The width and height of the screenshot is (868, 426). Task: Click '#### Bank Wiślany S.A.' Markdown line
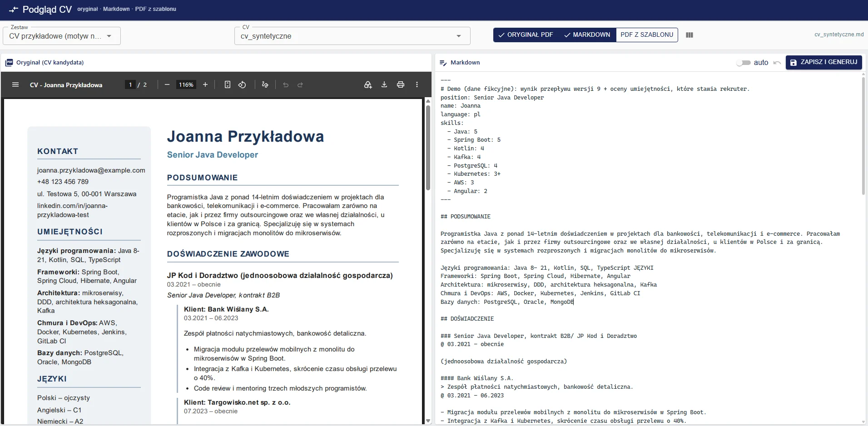click(x=477, y=378)
